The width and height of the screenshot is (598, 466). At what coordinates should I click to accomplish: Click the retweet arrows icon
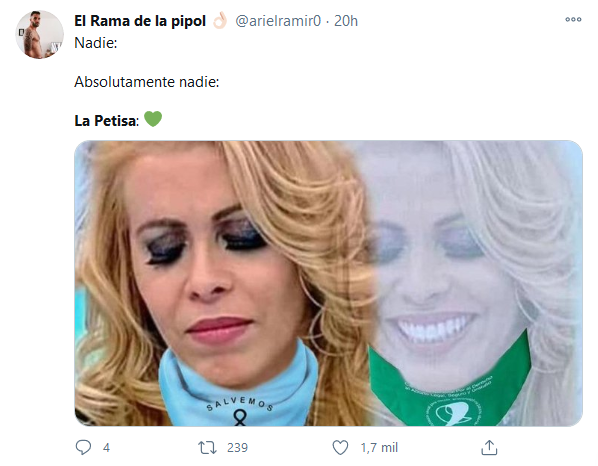pos(207,447)
